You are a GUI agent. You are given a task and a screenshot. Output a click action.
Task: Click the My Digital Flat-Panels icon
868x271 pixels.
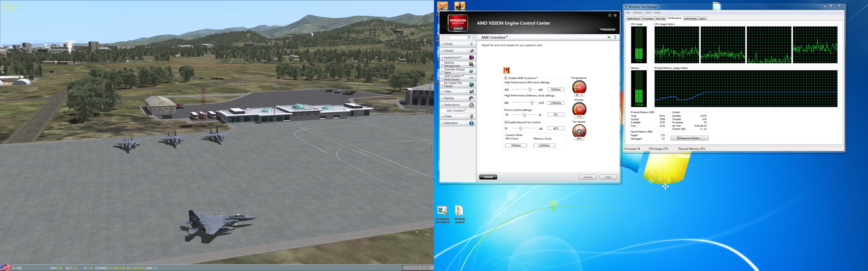[x=471, y=84]
